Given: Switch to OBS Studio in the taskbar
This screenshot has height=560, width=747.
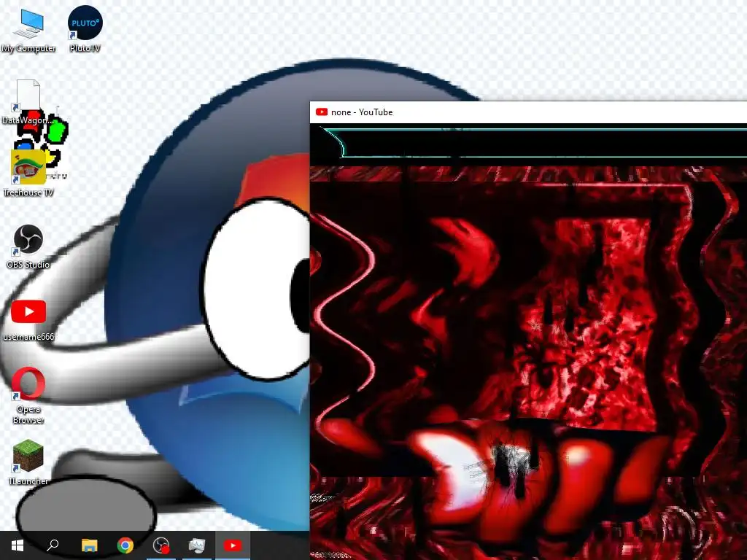Looking at the screenshot, I should tap(161, 545).
